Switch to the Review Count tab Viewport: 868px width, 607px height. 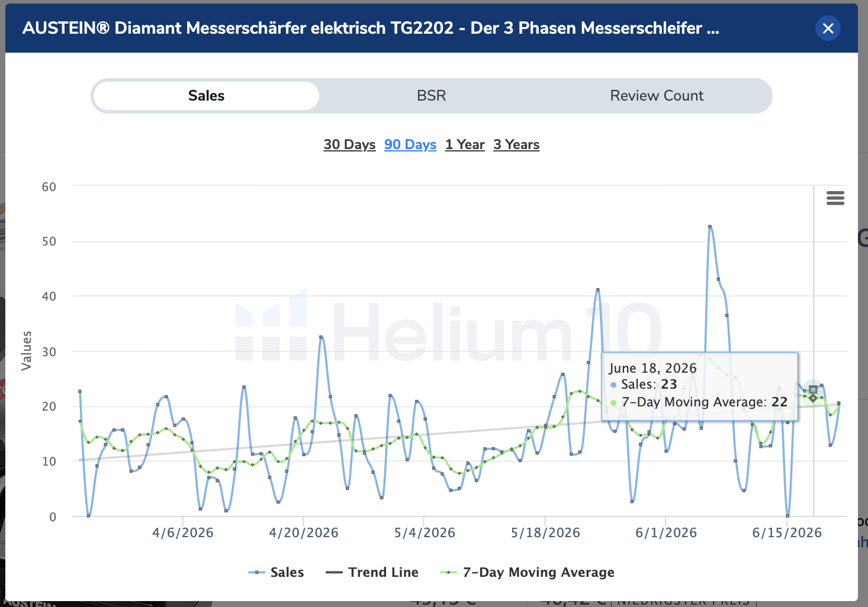click(657, 96)
